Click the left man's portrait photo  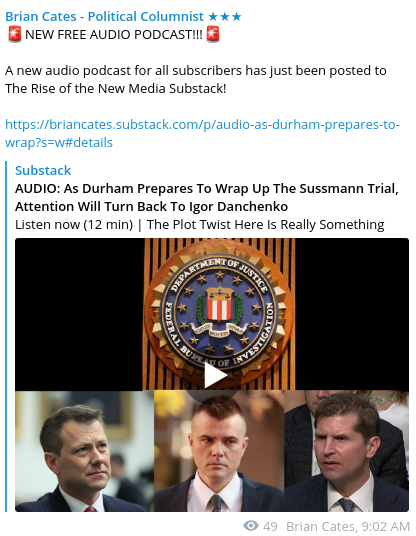pyautogui.click(x=84, y=451)
